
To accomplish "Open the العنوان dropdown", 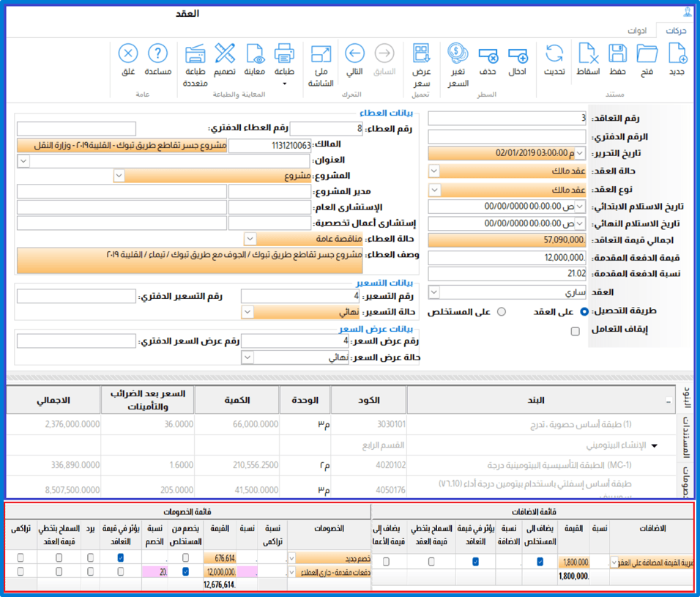I will (23, 160).
